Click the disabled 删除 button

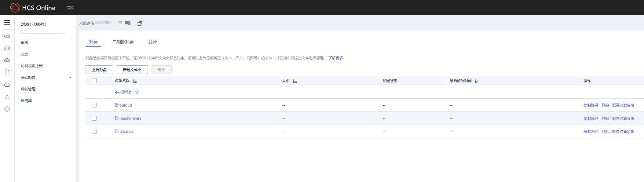(x=162, y=70)
